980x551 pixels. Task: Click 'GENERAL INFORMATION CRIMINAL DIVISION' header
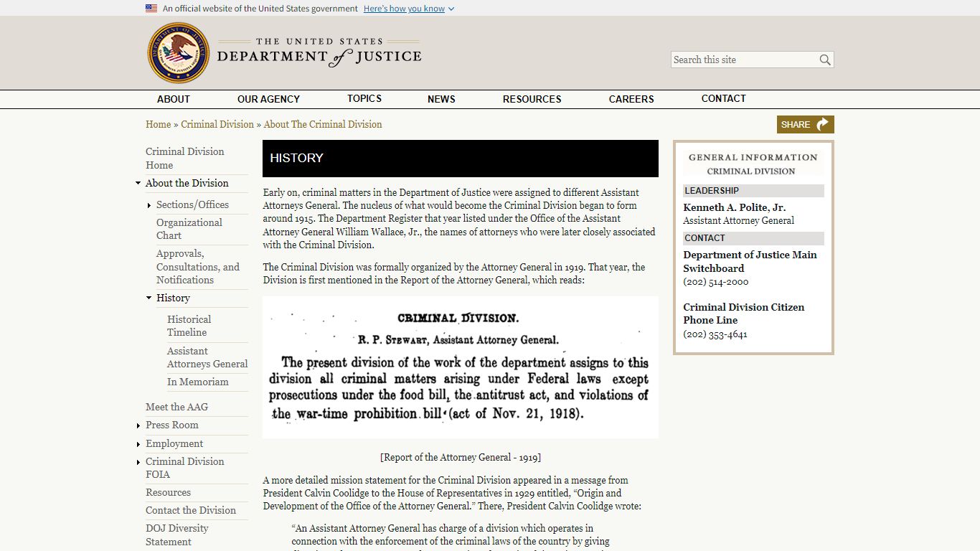[x=753, y=164]
